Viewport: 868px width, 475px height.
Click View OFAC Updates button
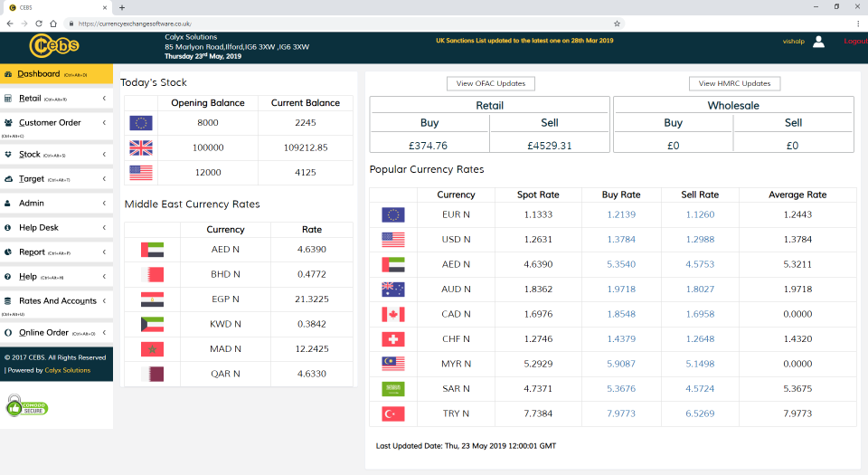[x=491, y=83]
